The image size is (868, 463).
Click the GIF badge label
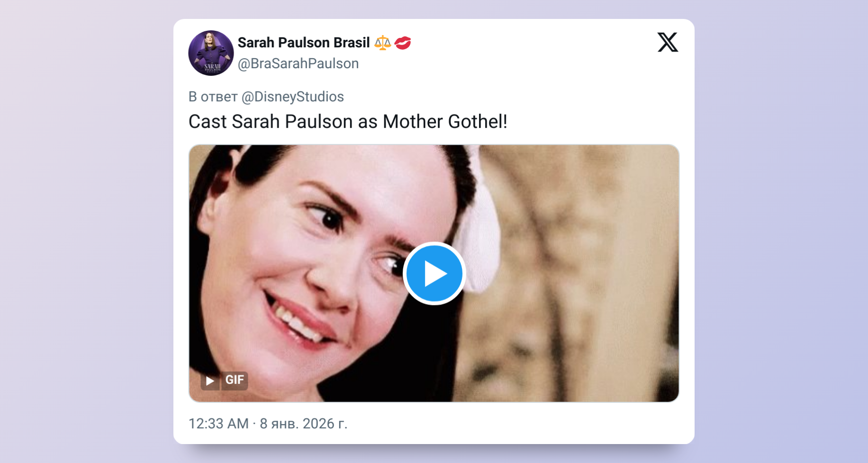(235, 380)
